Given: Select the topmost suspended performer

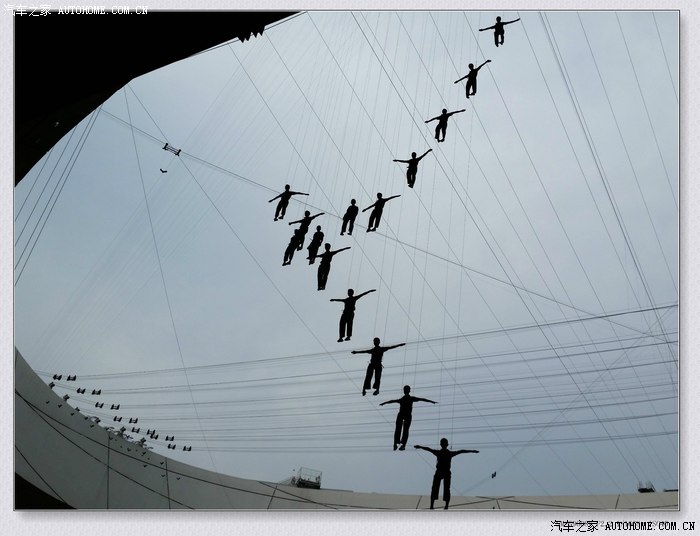Looking at the screenshot, I should tap(499, 30).
